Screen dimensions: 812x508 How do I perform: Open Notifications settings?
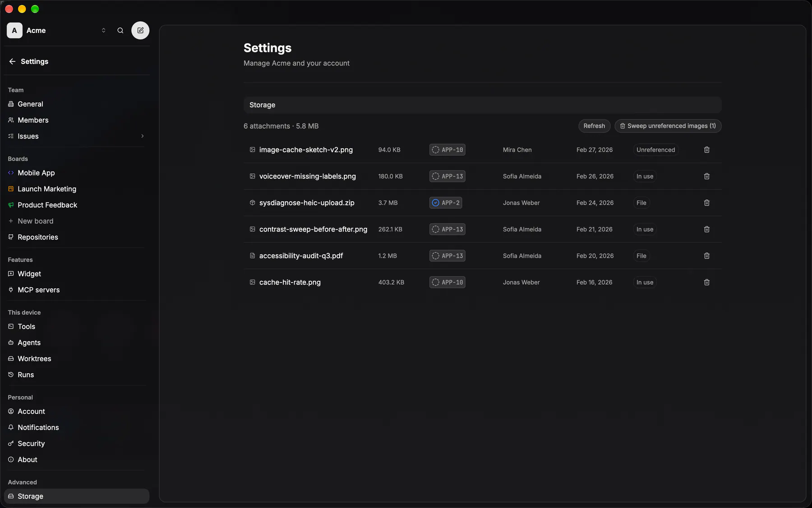pos(77,428)
